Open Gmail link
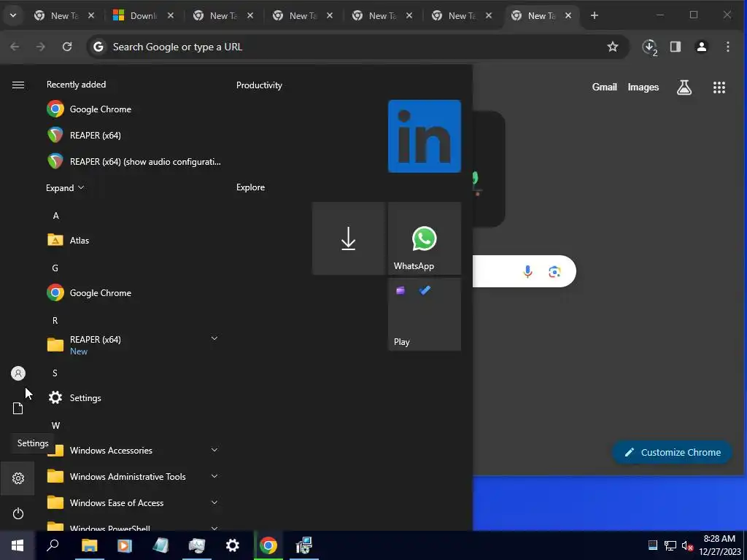 tap(605, 87)
